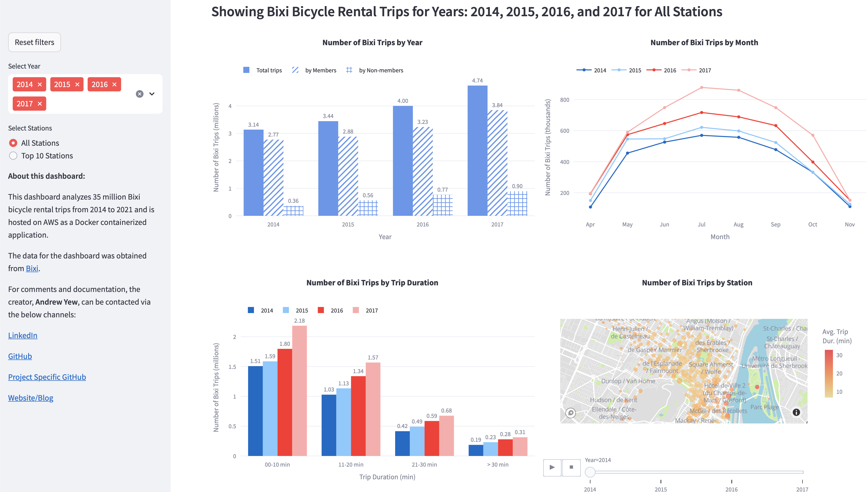868x492 pixels.
Task: Toggle 2017 line in monthly chart legend
Action: pyautogui.click(x=697, y=70)
